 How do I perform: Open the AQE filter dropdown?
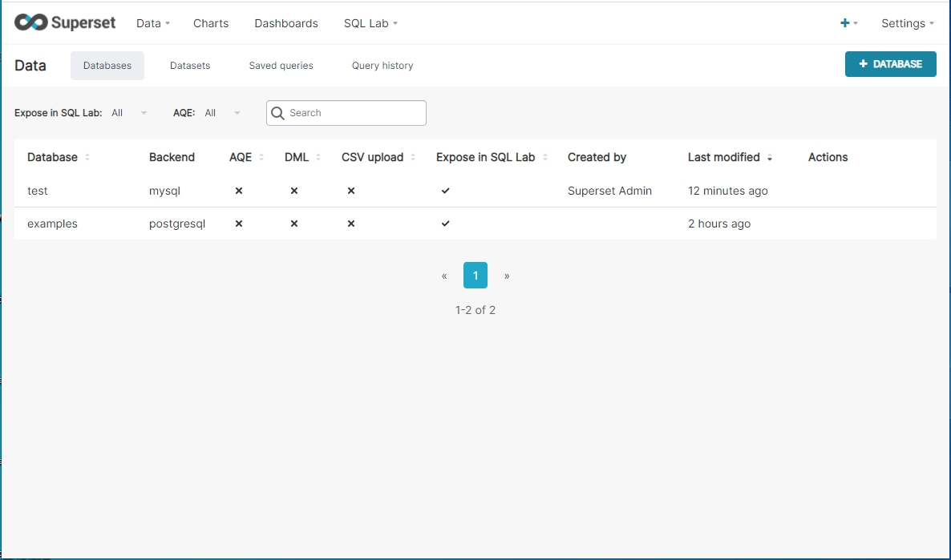223,113
